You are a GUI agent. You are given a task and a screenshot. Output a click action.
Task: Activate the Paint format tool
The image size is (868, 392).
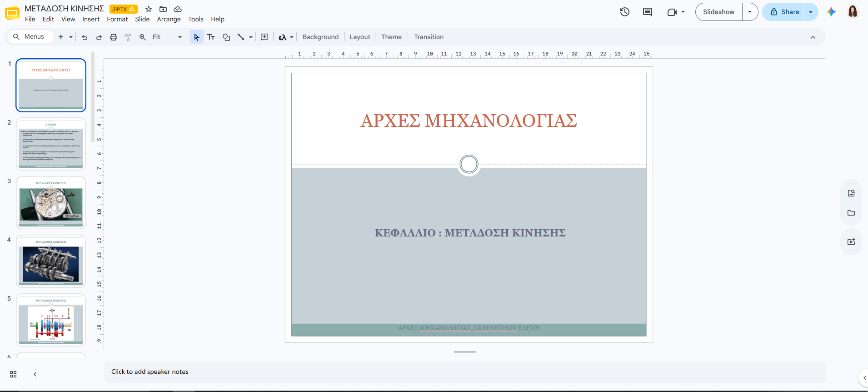tap(128, 37)
